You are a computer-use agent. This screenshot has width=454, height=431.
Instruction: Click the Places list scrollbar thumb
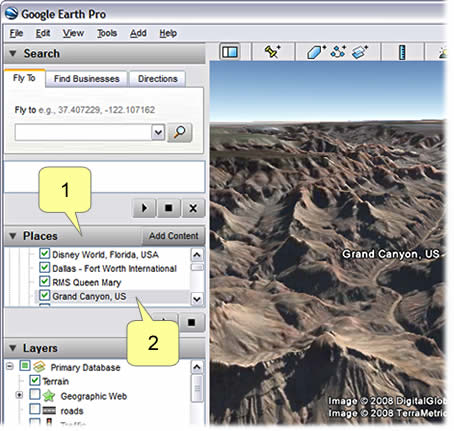pyautogui.click(x=197, y=267)
